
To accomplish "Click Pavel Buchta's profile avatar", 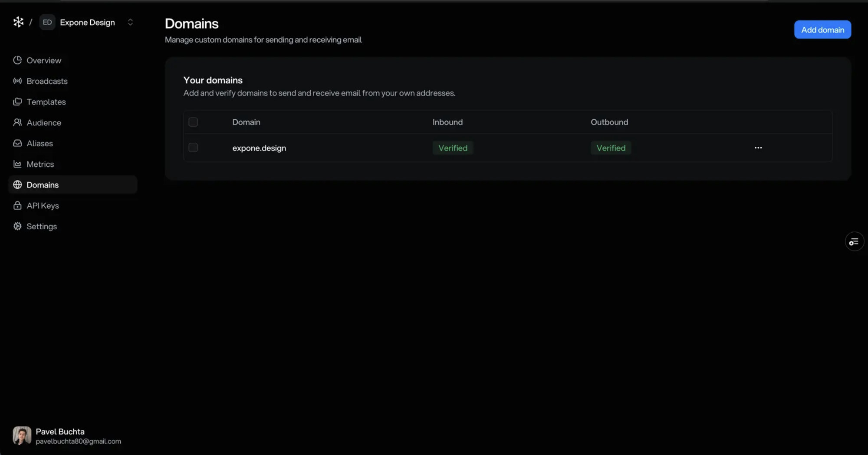I will click(22, 435).
